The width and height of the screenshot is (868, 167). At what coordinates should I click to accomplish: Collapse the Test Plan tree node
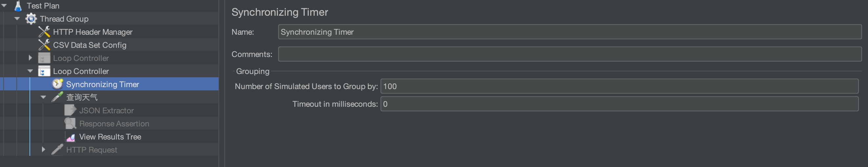pos(4,6)
